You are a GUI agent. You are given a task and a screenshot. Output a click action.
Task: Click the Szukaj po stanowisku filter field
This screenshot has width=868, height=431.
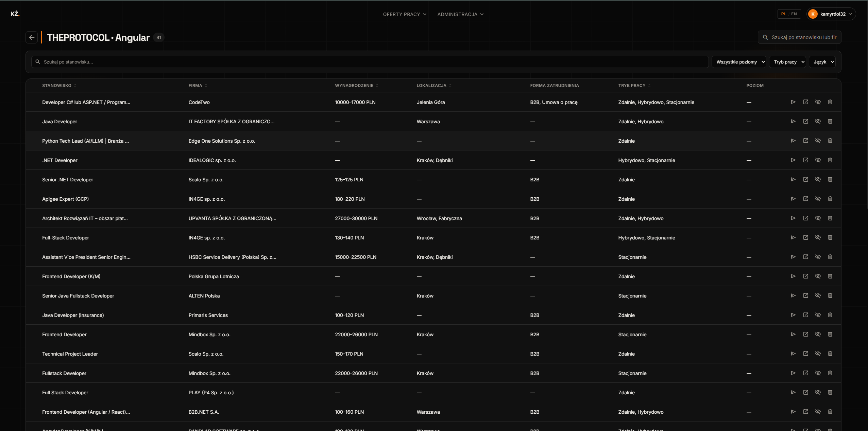coord(370,62)
